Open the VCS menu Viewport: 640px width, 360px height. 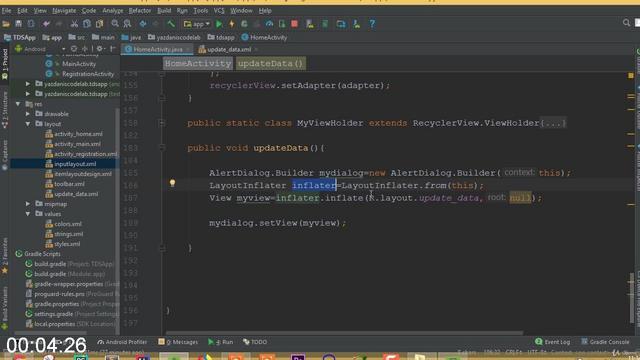pyautogui.click(x=219, y=11)
